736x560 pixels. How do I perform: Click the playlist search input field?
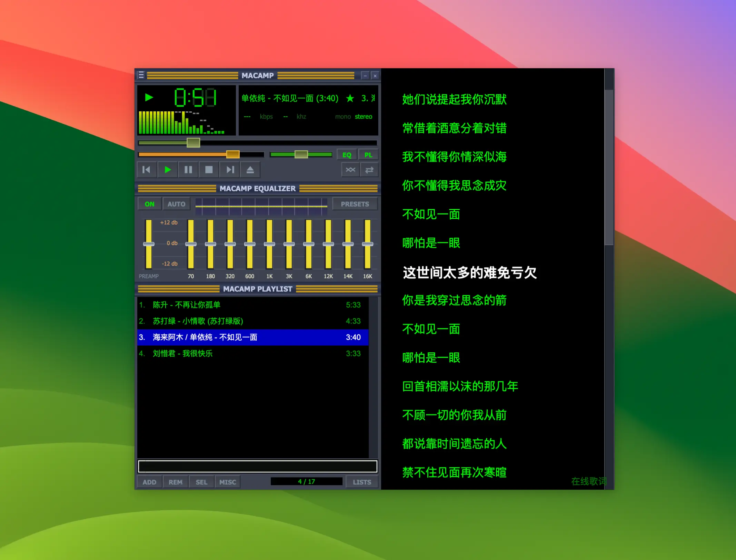(258, 466)
